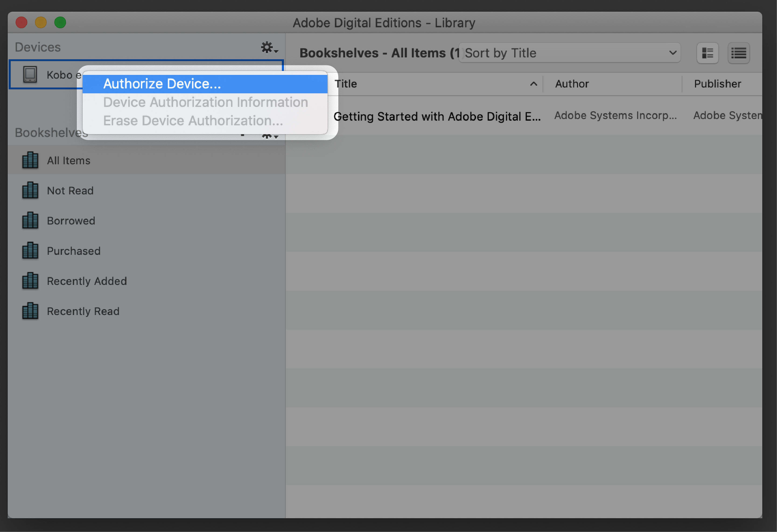Click the Borrowed bookshelf icon
This screenshot has height=532, width=777.
point(31,220)
